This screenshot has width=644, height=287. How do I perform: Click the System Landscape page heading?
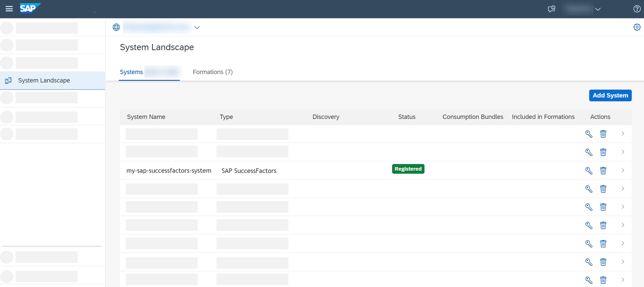pyautogui.click(x=157, y=47)
